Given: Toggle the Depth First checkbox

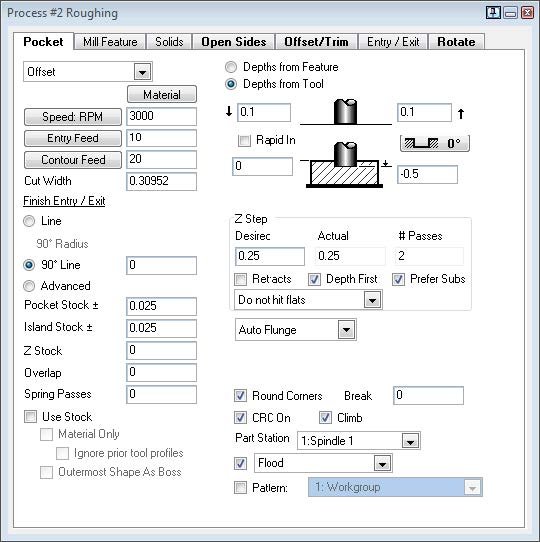Looking at the screenshot, I should 314,279.
